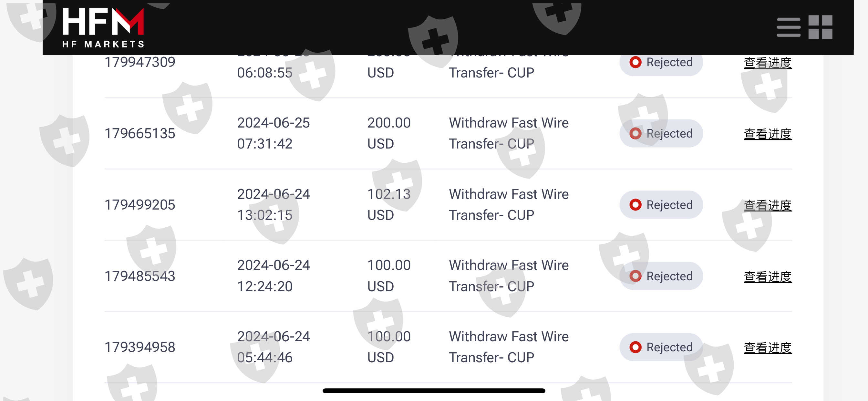View progress link for transaction 179394958
The image size is (868, 401).
[768, 348]
